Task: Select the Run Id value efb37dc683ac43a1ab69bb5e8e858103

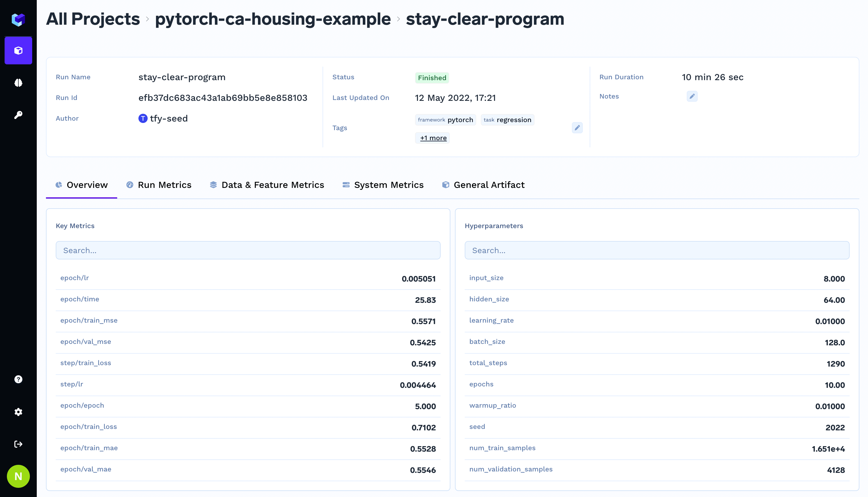Action: coord(223,98)
